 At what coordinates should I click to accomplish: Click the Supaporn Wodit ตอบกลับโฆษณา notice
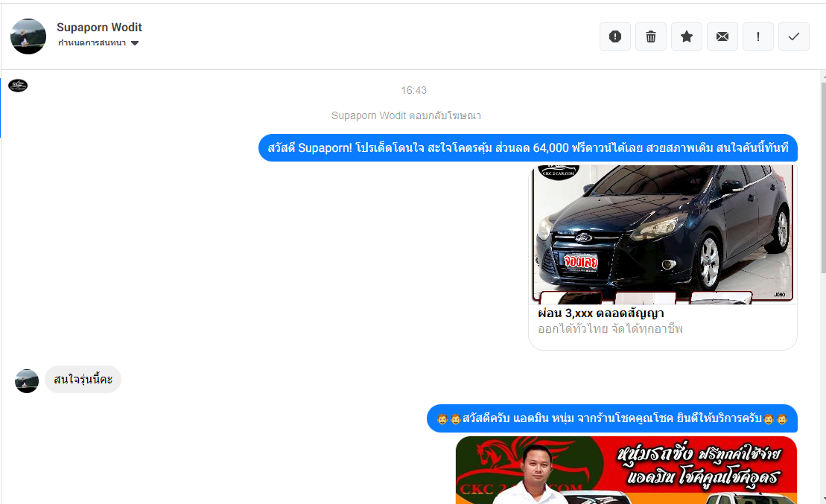(406, 116)
